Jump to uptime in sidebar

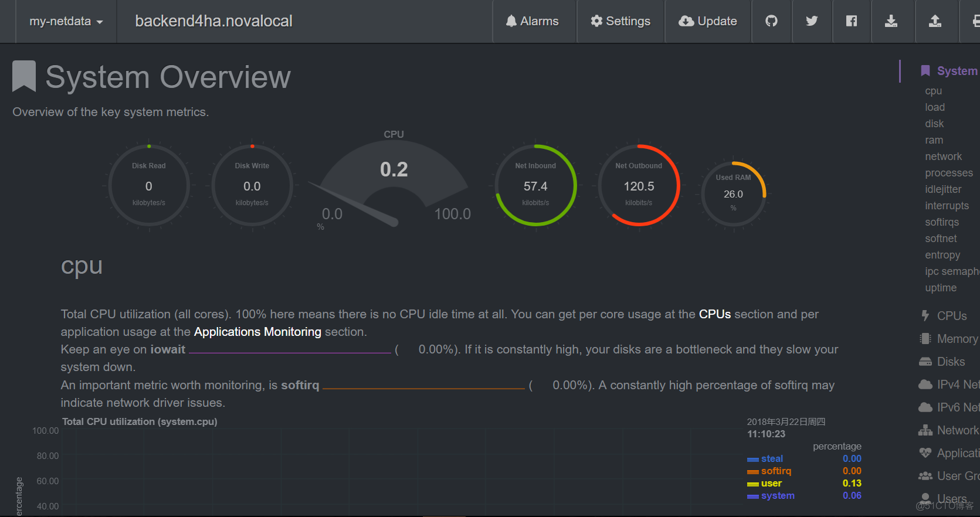(x=941, y=288)
